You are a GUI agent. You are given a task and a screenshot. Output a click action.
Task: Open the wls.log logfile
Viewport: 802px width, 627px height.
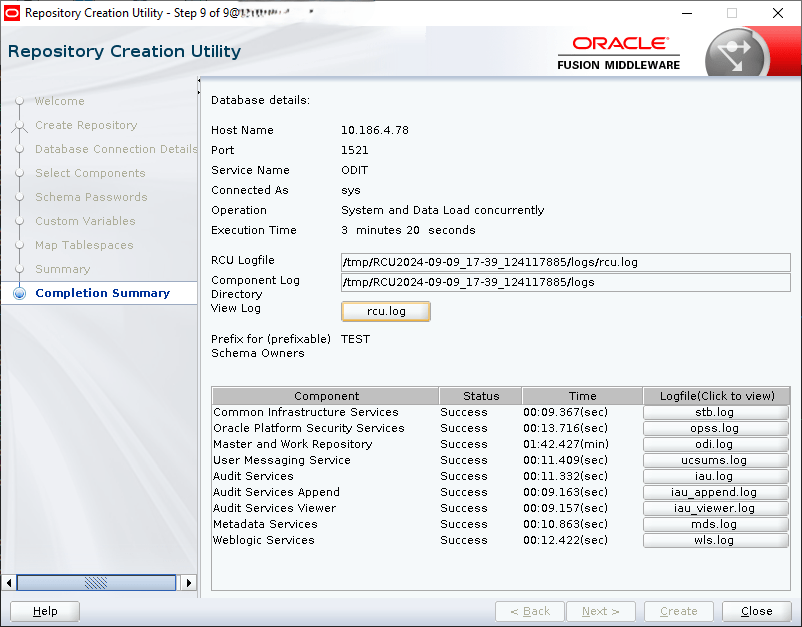point(715,540)
